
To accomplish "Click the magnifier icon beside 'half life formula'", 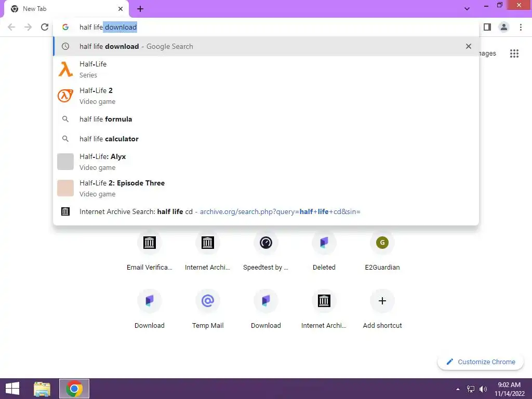I will (65, 119).
